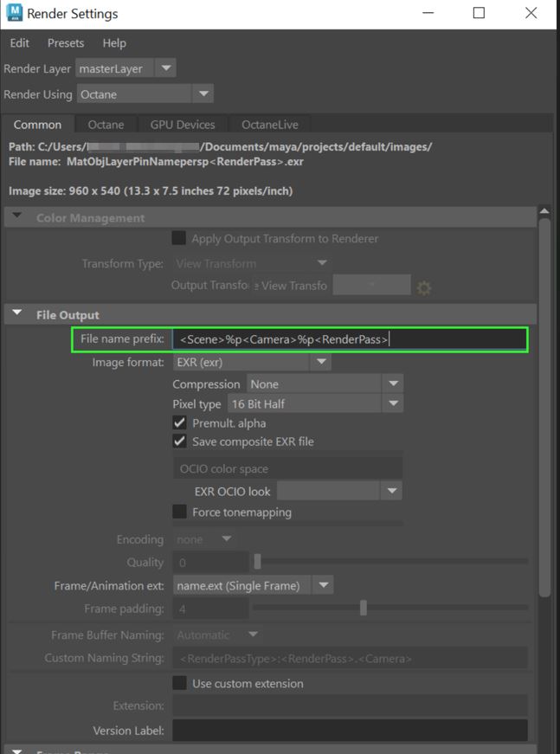Open the Frame Buffer Naming dropdown
This screenshot has width=560, height=754.
217,635
